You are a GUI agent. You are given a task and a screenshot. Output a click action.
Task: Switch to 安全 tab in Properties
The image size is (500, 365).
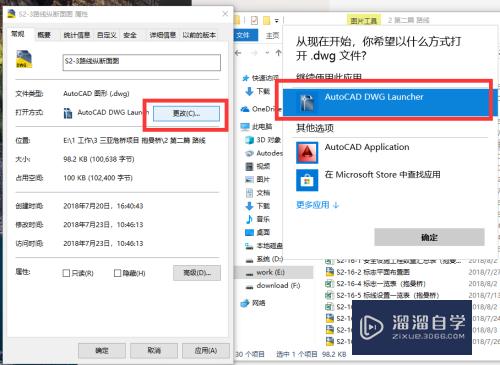[130, 35]
